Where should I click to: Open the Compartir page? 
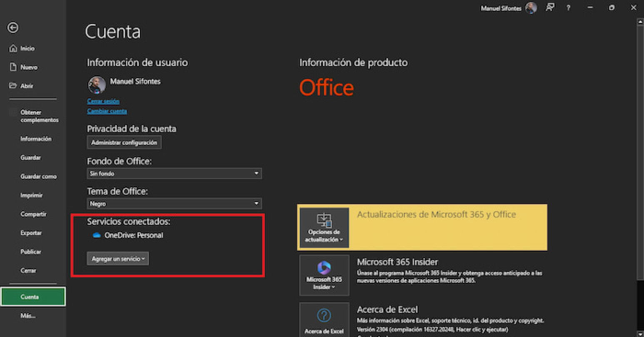click(33, 214)
